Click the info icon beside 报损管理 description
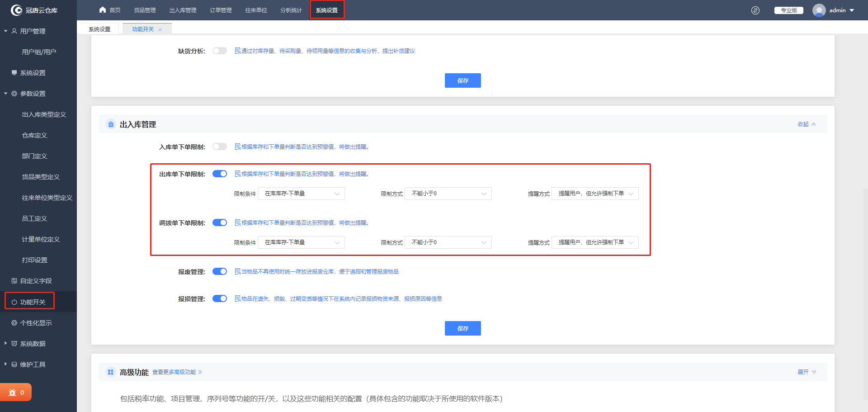The width and height of the screenshot is (868, 412). click(237, 299)
